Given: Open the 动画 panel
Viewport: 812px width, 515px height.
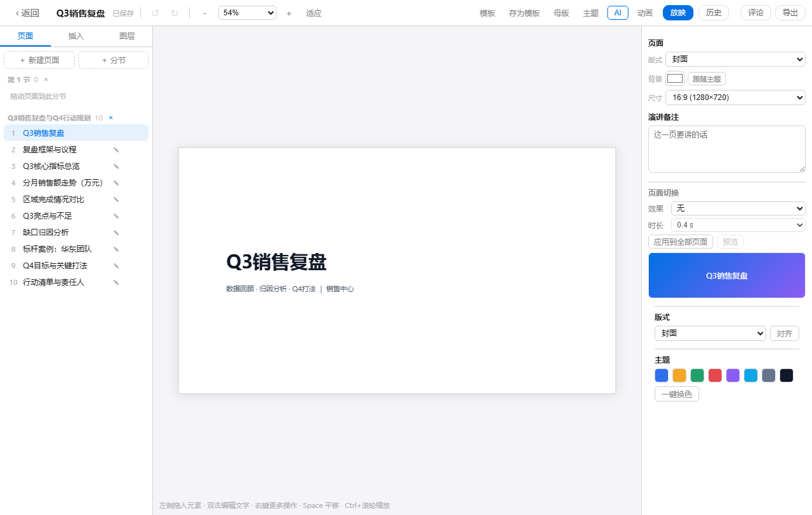Looking at the screenshot, I should pyautogui.click(x=645, y=13).
